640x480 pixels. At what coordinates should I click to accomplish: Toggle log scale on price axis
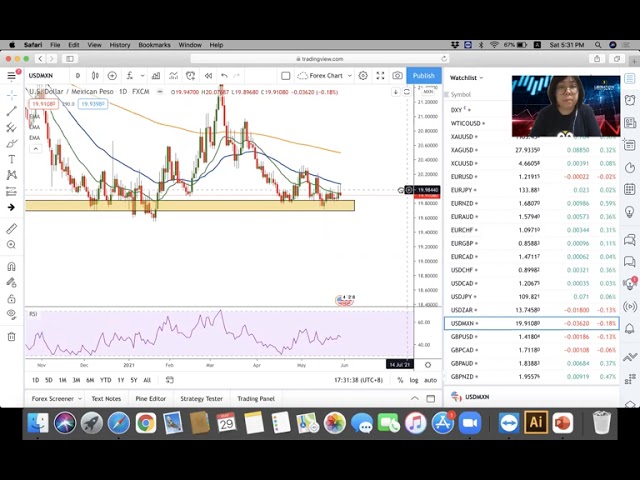click(x=414, y=380)
